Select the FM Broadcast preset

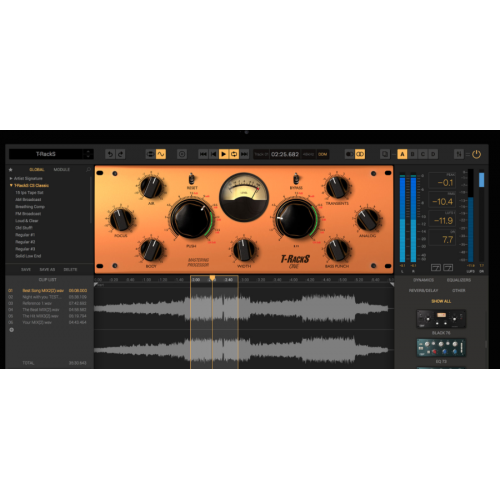(28, 214)
